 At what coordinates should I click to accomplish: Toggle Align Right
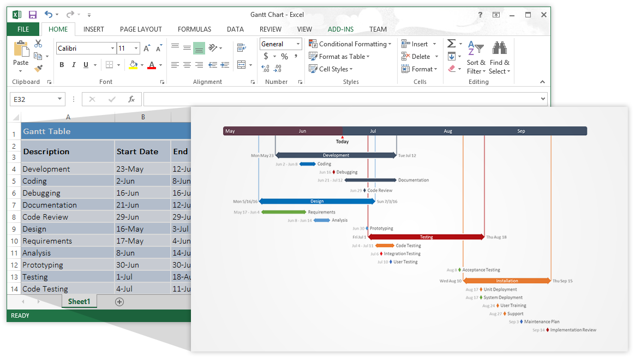point(199,65)
